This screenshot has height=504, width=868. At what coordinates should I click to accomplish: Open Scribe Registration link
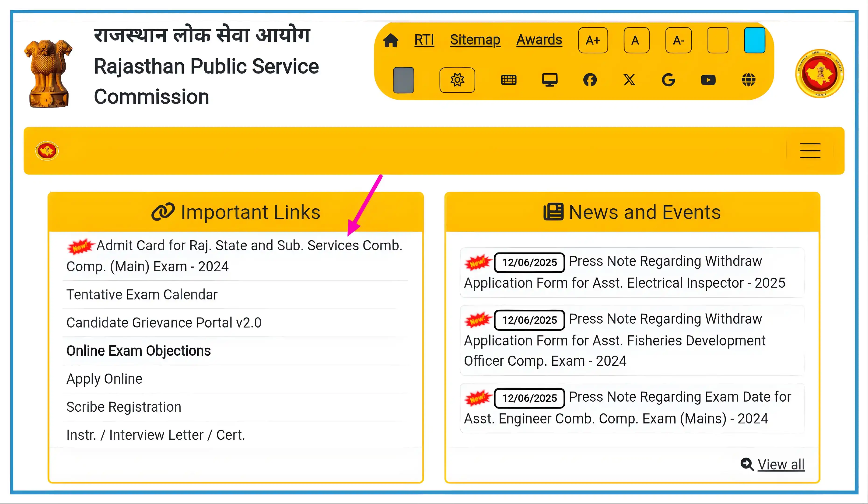pos(124,407)
